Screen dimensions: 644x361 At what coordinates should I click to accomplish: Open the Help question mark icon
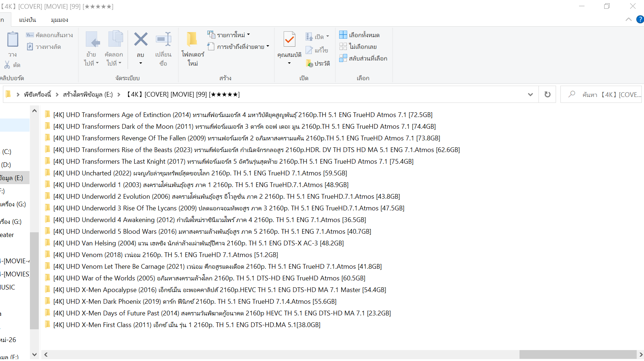coord(640,19)
